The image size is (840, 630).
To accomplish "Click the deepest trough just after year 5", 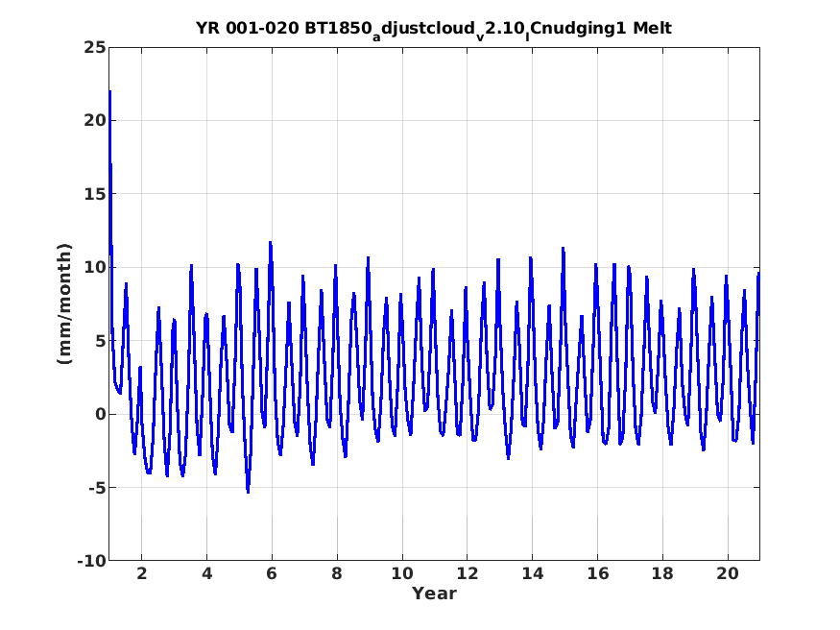I will (248, 492).
